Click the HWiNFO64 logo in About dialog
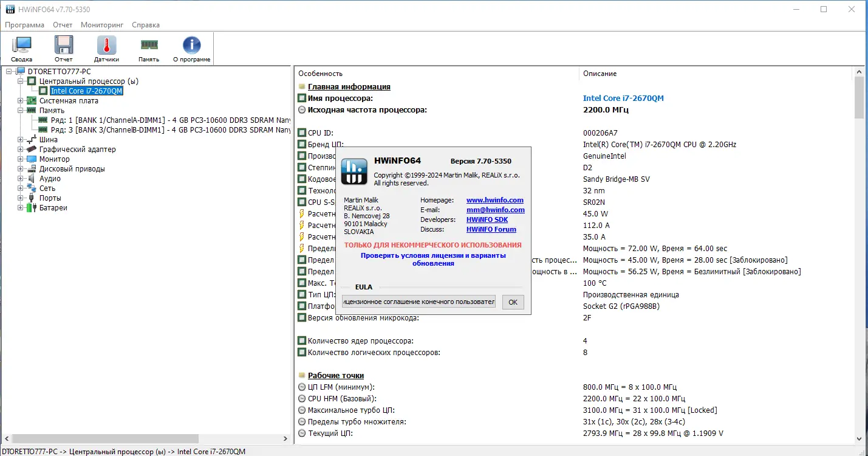868x456 pixels. [354, 171]
